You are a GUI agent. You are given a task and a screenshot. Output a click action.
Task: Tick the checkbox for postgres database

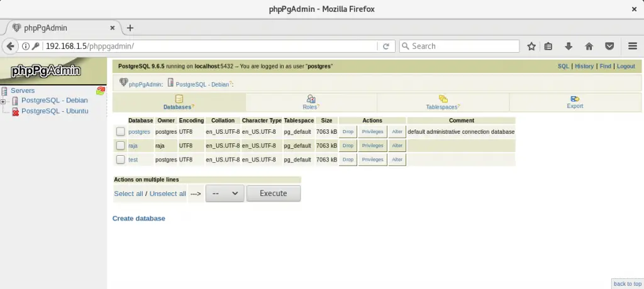(120, 132)
